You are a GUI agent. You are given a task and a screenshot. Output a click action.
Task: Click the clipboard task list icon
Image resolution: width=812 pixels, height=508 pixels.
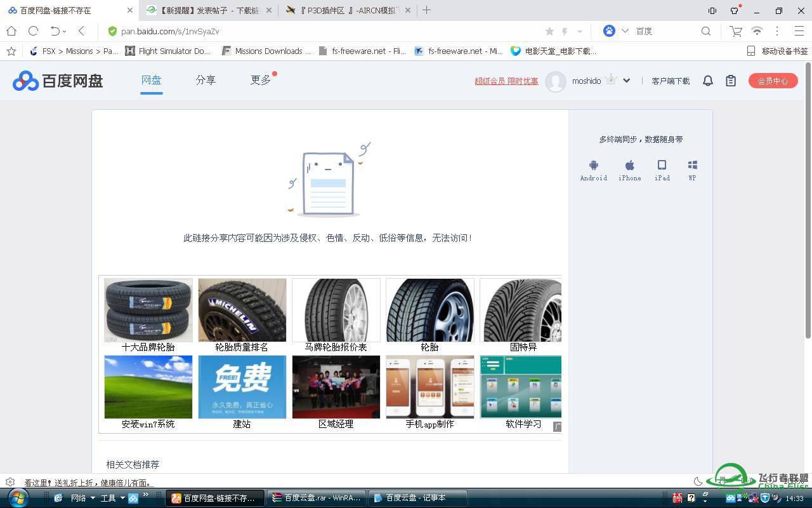click(731, 81)
